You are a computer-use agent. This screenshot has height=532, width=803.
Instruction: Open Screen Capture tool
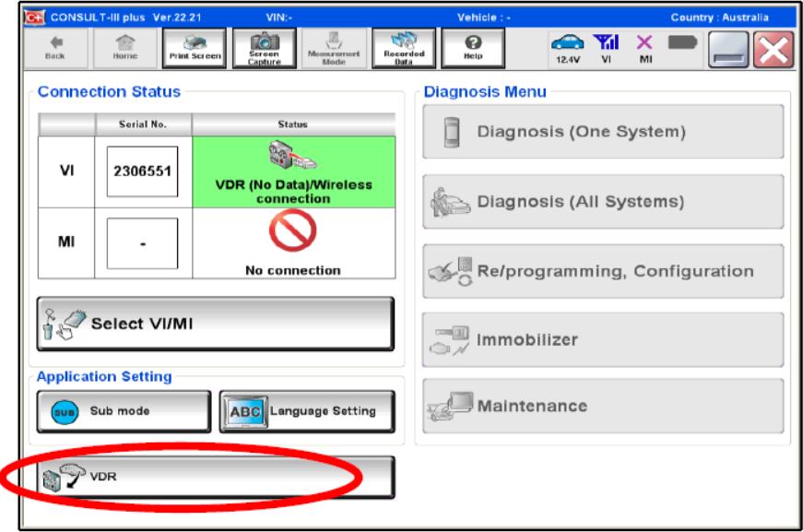coord(265,48)
